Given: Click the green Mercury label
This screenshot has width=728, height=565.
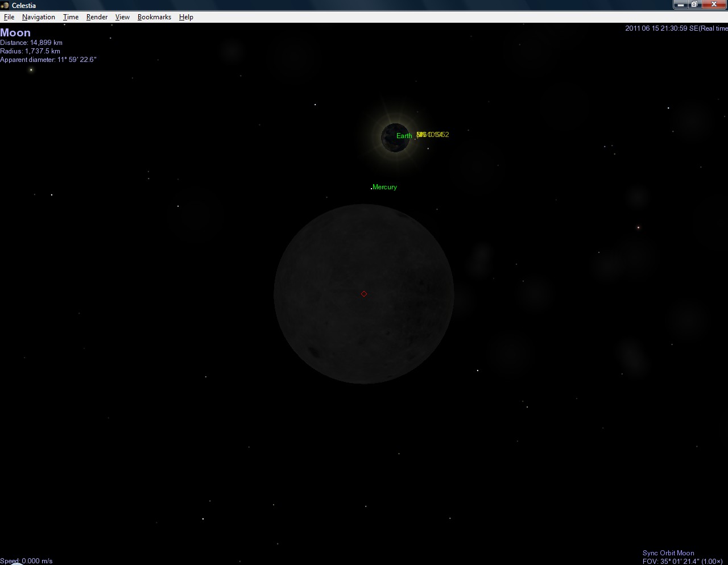Looking at the screenshot, I should 384,187.
